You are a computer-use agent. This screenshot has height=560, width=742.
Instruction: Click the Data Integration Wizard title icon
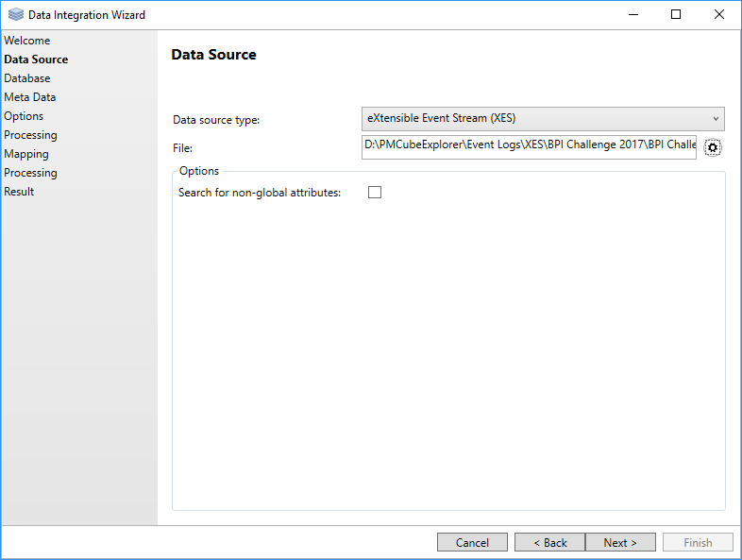(15, 15)
